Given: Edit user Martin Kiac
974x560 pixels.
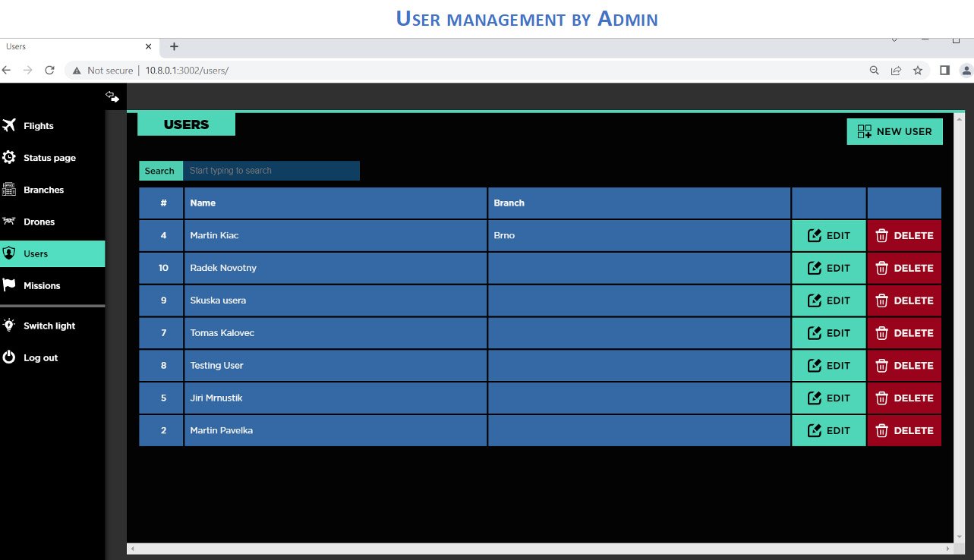Looking at the screenshot, I should point(828,235).
